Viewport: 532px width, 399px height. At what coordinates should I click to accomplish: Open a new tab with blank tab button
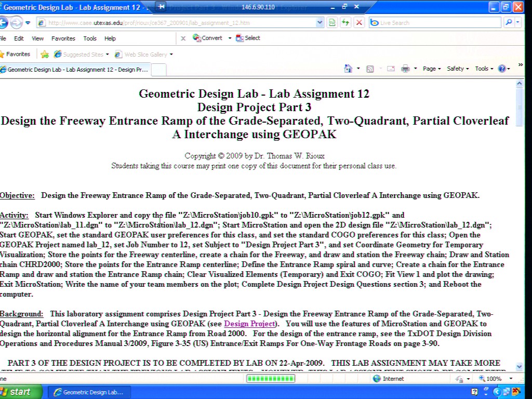pos(158,70)
